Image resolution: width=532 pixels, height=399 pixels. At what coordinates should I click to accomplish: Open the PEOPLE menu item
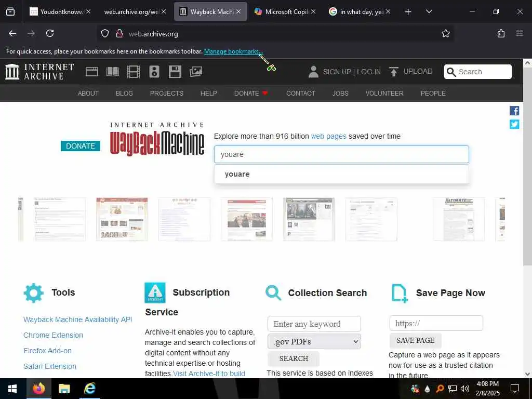(x=433, y=94)
